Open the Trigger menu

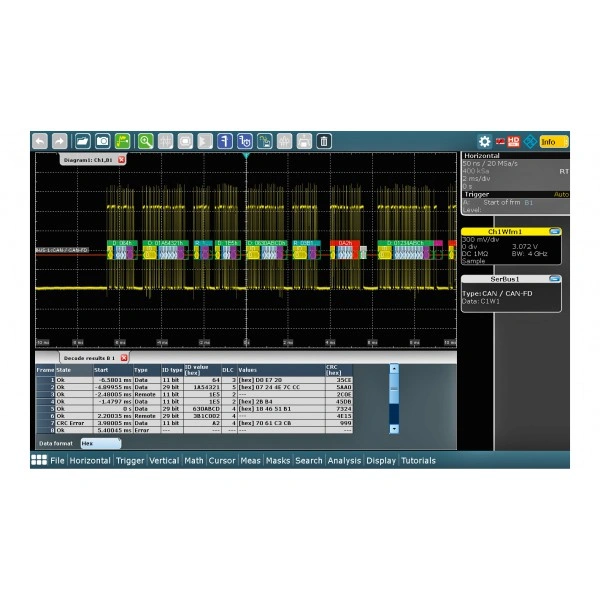tap(130, 461)
